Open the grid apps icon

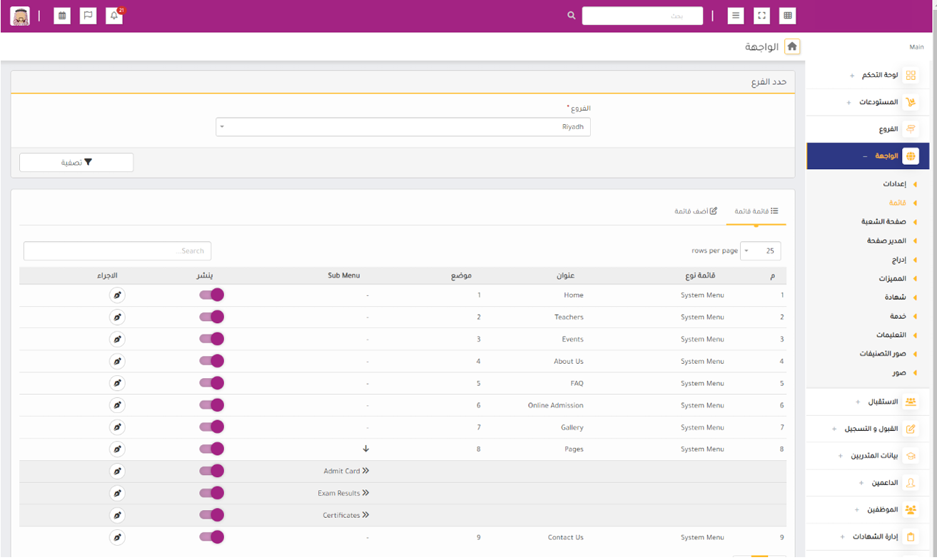(787, 16)
